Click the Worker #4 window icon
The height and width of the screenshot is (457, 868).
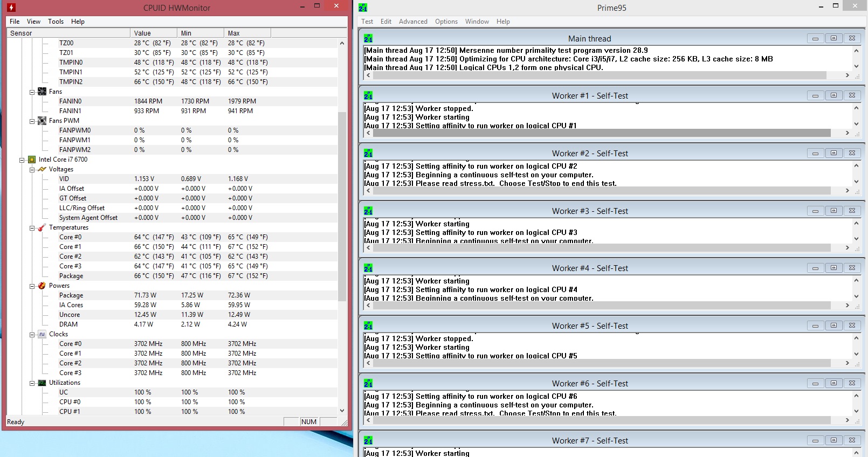(x=368, y=268)
